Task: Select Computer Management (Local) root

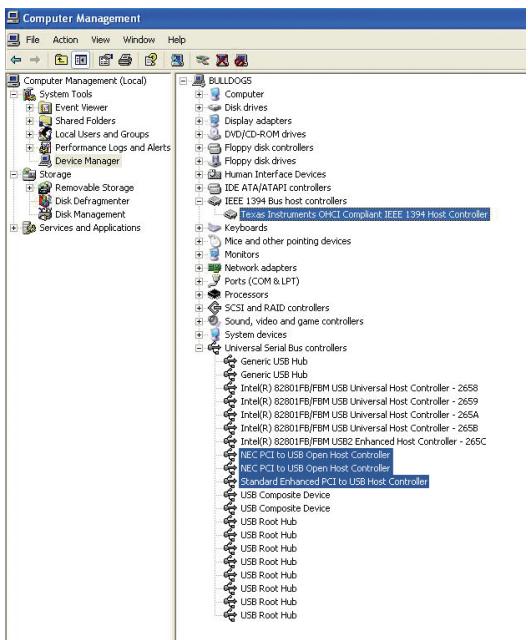Action: [x=85, y=81]
